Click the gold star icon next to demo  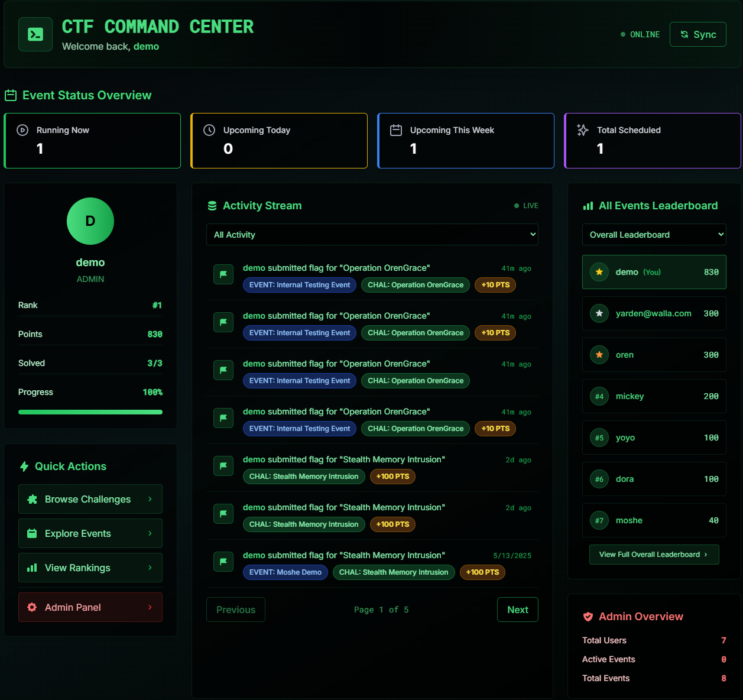pyautogui.click(x=599, y=272)
